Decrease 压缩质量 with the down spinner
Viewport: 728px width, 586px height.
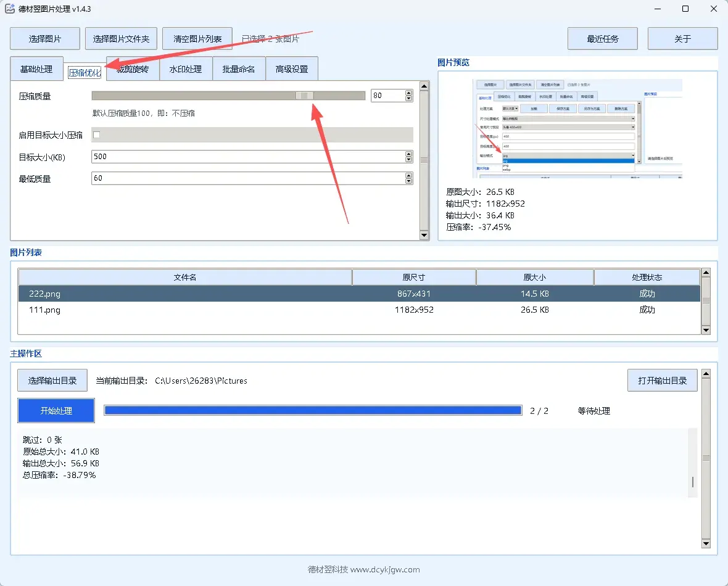click(408, 99)
